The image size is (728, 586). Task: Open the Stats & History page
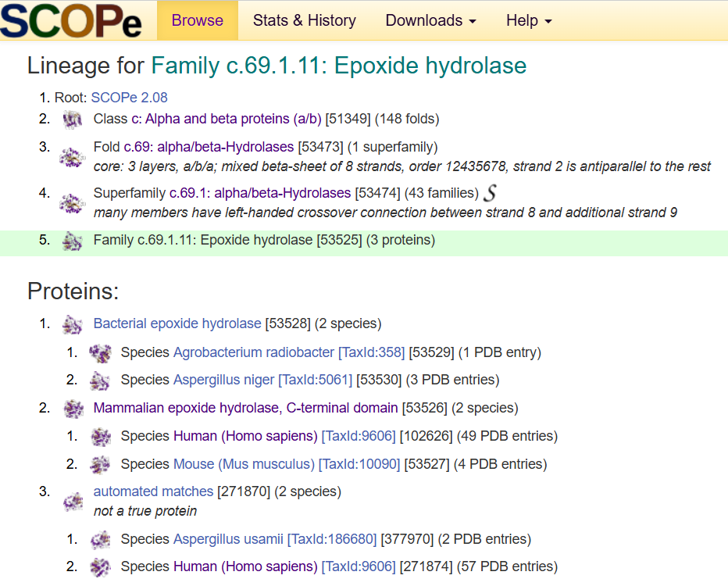click(304, 21)
